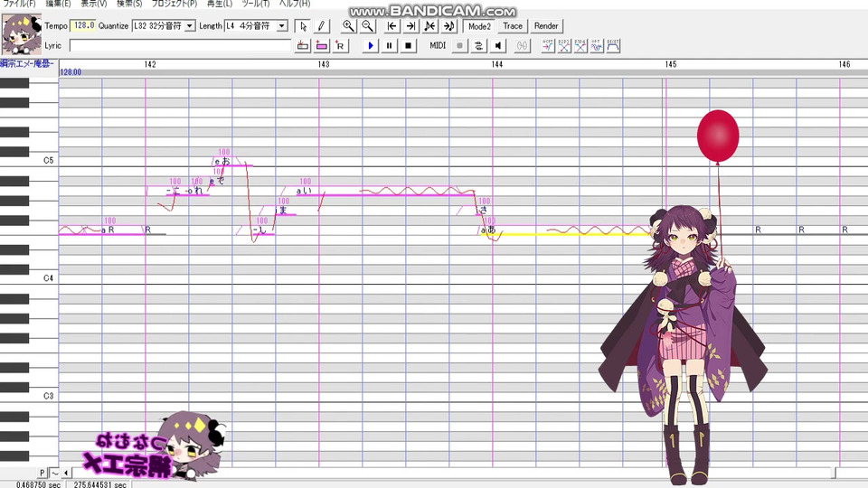Screen dimensions: 868x488
Task: Select the arrow pointer tool
Action: [303, 26]
